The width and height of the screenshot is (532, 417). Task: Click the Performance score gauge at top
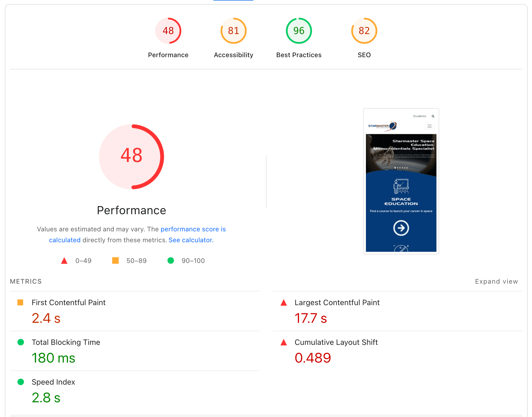168,31
